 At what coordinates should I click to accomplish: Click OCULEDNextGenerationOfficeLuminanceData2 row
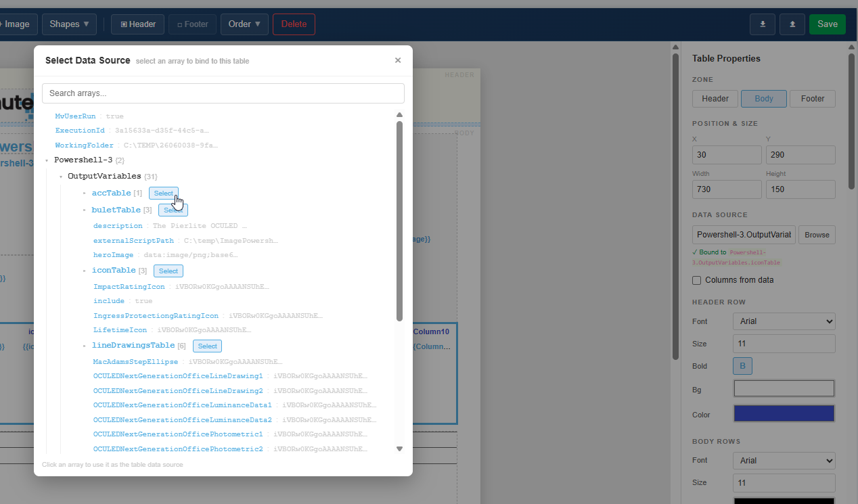(235, 420)
